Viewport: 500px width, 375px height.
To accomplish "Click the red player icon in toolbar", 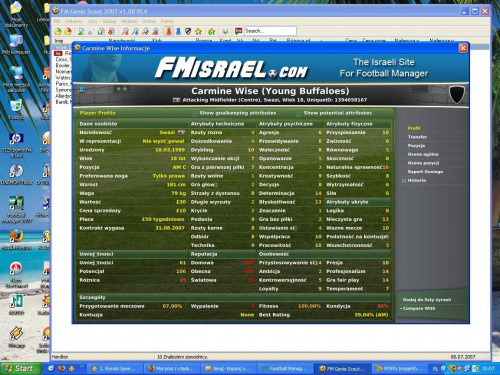I will (169, 31).
